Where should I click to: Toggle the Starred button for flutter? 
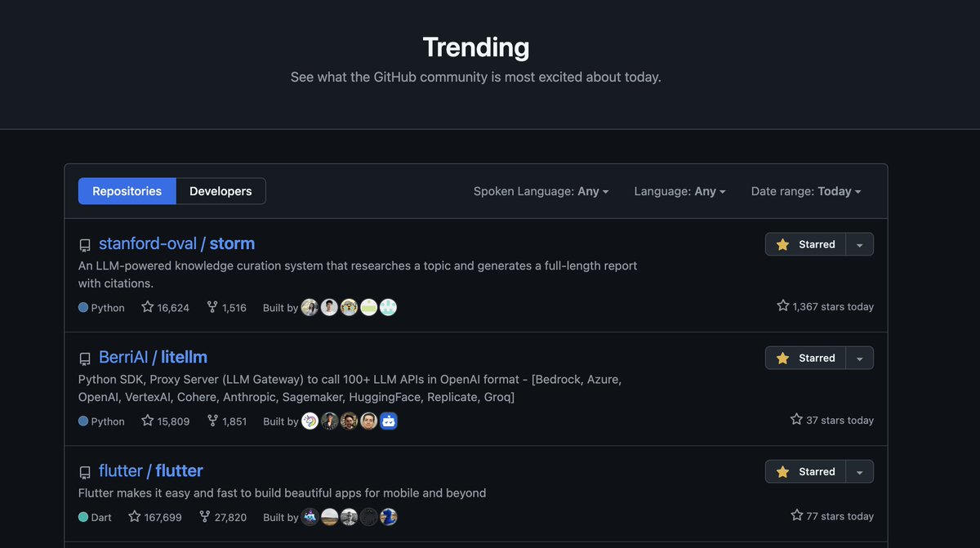(x=805, y=471)
